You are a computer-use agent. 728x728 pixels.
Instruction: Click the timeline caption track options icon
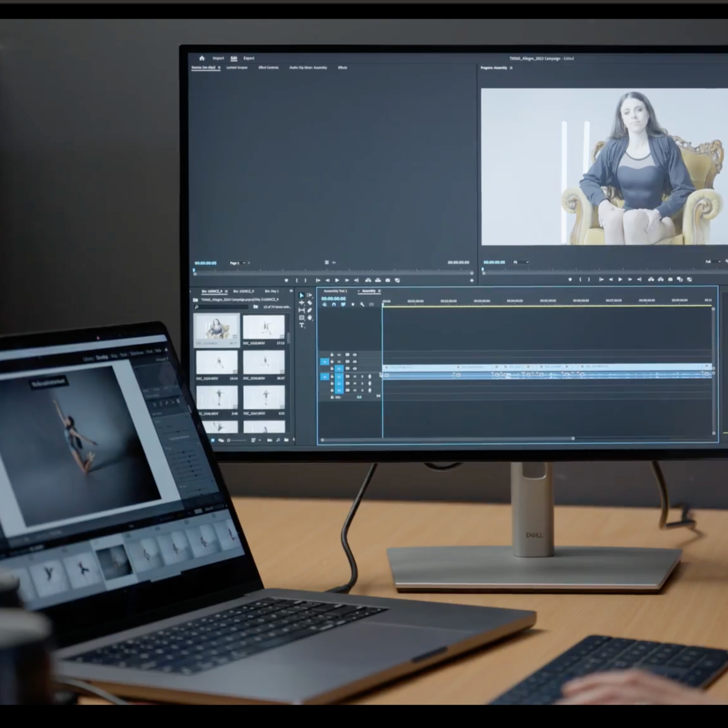(x=372, y=304)
